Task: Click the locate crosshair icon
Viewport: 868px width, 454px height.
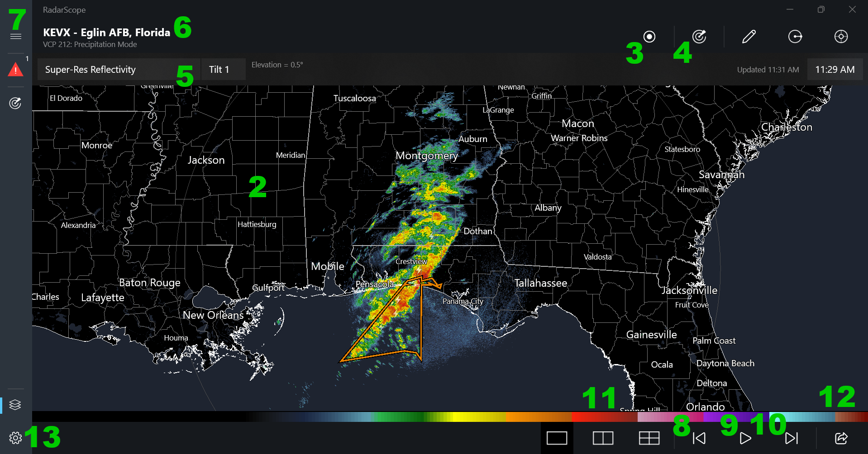Action: pos(841,37)
